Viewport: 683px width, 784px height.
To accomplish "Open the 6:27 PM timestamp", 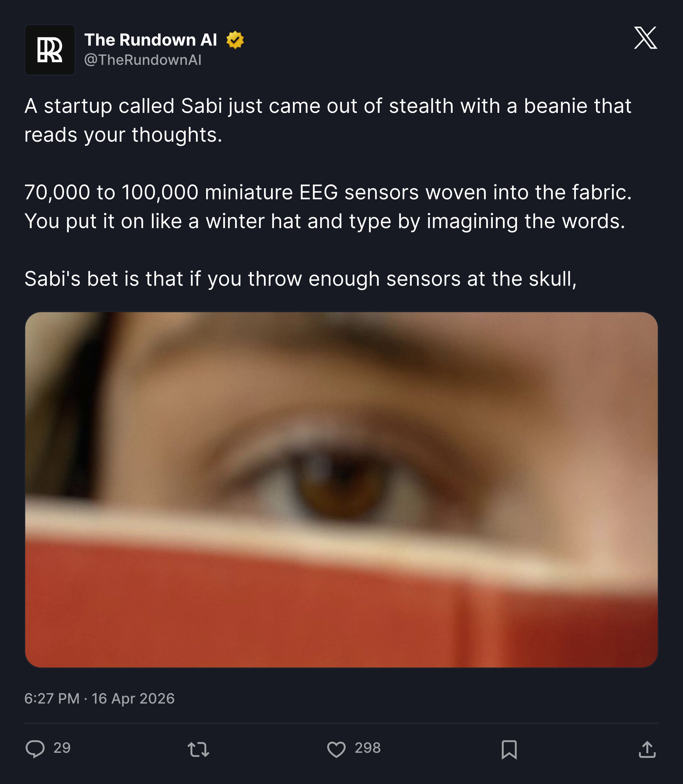I will [x=52, y=698].
